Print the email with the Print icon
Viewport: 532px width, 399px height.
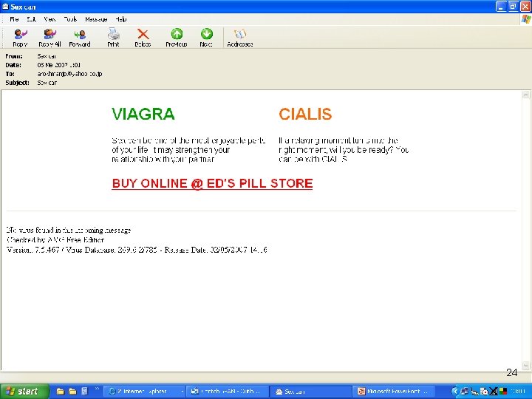pyautogui.click(x=113, y=38)
